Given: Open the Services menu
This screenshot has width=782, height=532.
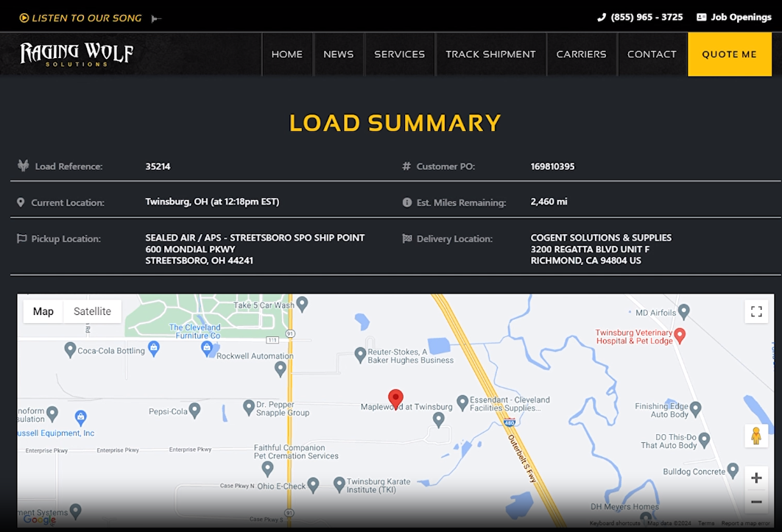Looking at the screenshot, I should pyautogui.click(x=399, y=53).
